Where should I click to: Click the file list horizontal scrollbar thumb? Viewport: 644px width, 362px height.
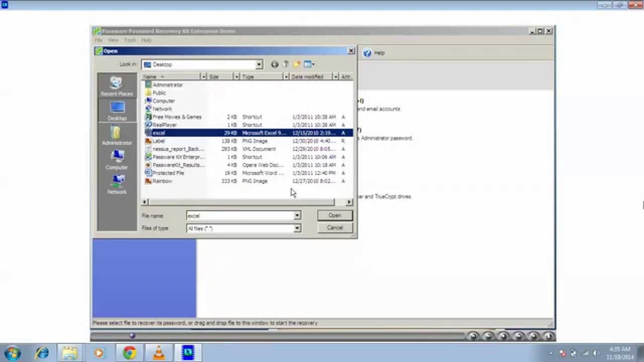tap(241, 202)
